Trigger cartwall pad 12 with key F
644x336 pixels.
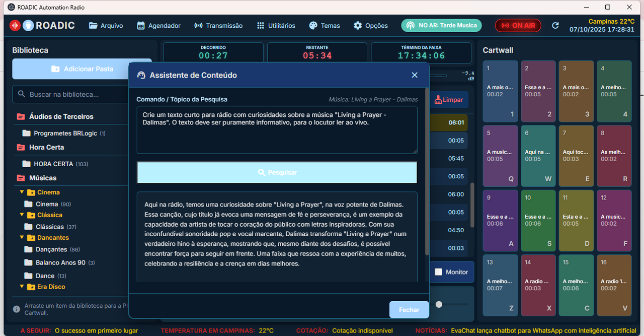[x=614, y=220]
